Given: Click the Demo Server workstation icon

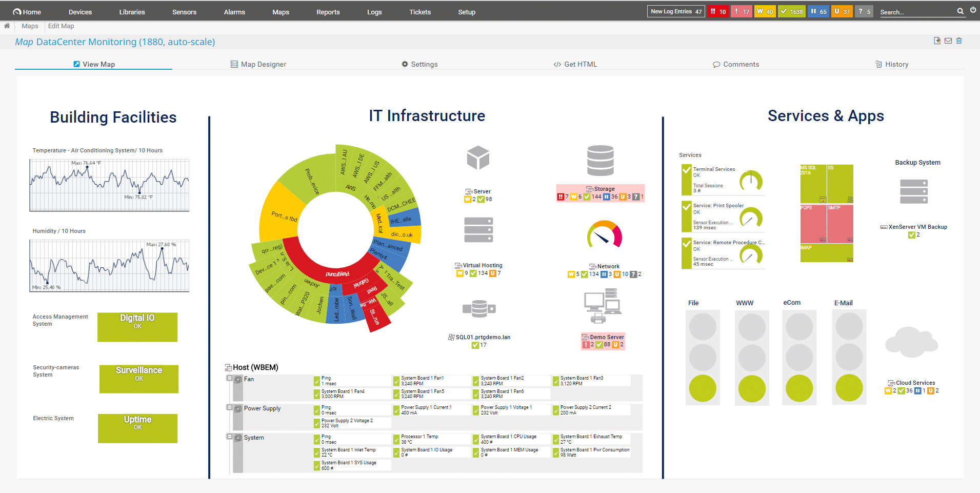Looking at the screenshot, I should pyautogui.click(x=603, y=305).
